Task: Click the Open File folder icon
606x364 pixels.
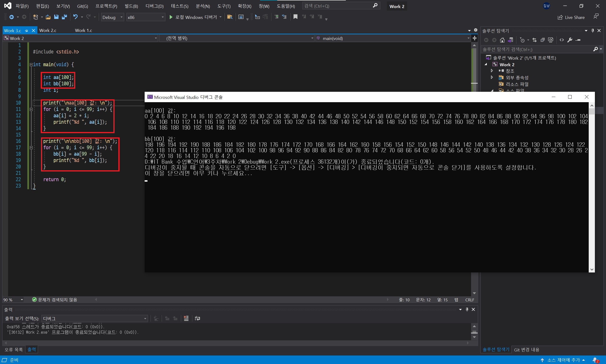Action: click(48, 17)
